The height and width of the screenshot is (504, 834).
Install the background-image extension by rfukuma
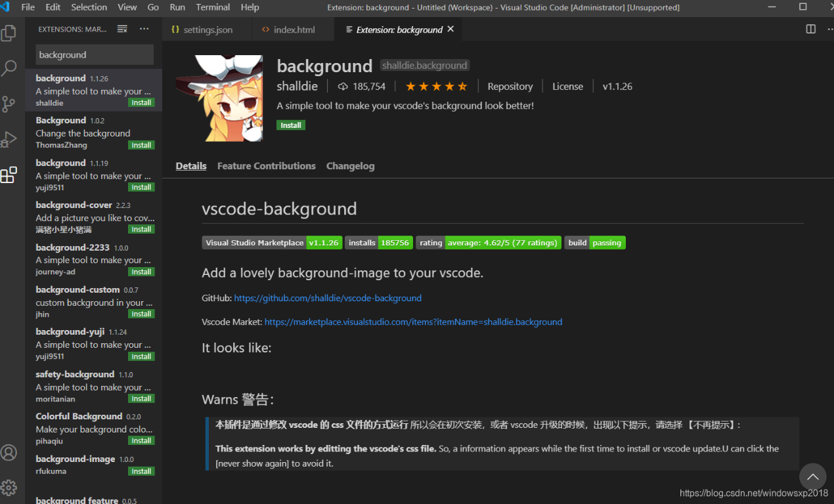pyautogui.click(x=141, y=471)
